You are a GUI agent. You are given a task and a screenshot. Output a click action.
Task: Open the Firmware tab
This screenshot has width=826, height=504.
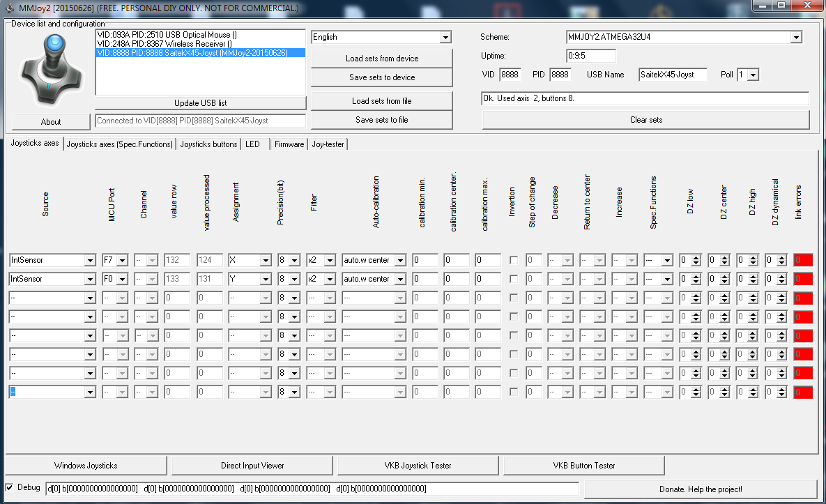point(289,144)
